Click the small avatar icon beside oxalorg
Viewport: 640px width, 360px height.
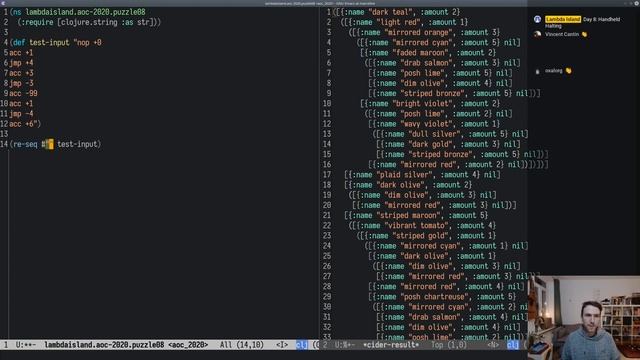[538, 71]
